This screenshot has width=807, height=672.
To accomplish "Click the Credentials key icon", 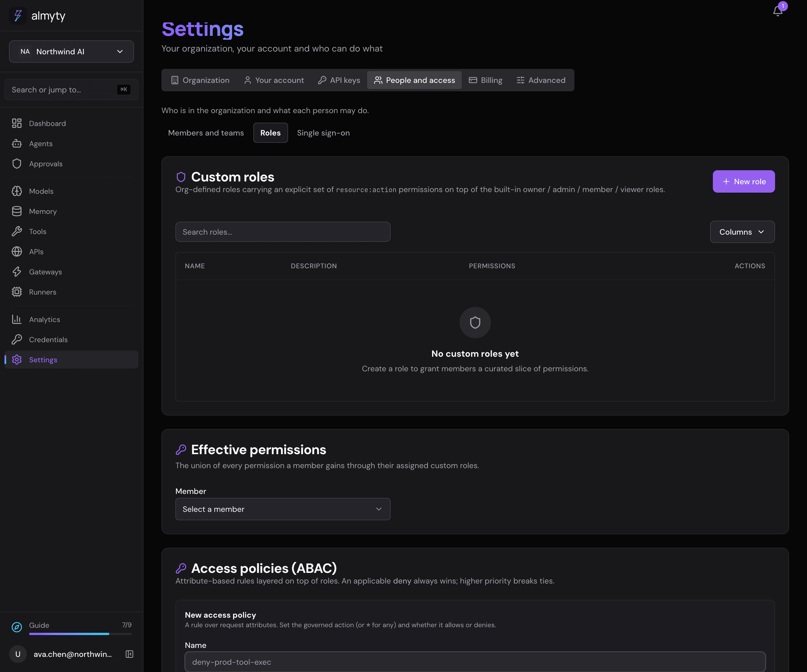I will point(17,339).
